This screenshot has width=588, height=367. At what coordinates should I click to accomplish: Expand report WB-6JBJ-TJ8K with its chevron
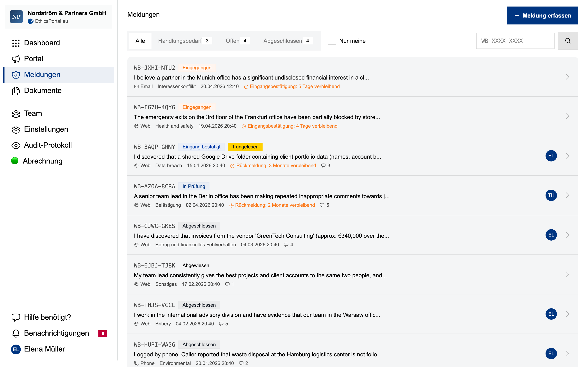point(568,274)
